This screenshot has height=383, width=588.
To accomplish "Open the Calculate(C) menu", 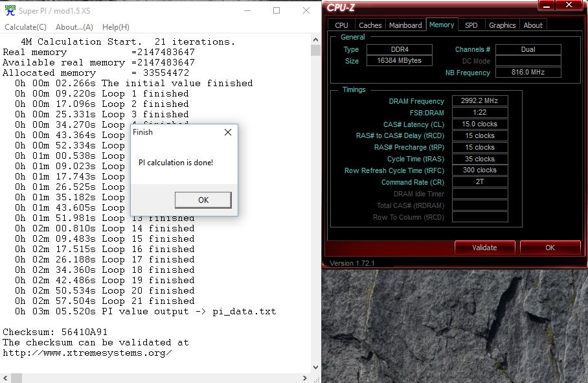I will pos(25,27).
